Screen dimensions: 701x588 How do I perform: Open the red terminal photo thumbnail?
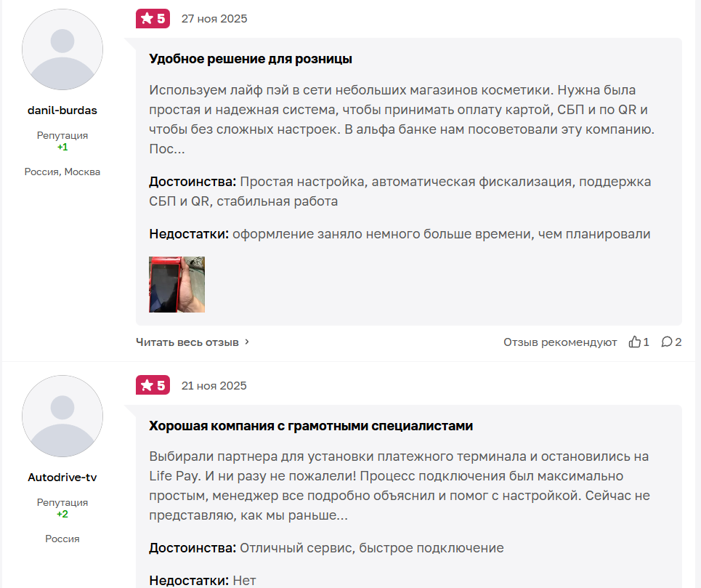pyautogui.click(x=177, y=284)
